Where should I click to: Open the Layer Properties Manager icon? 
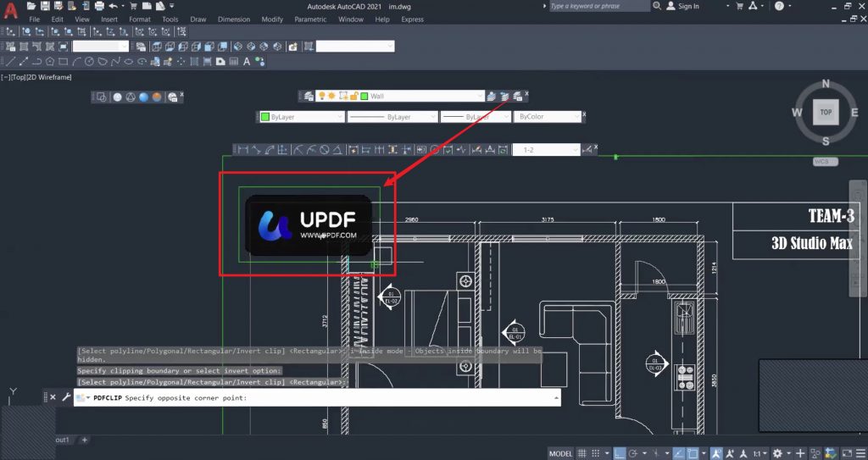click(309, 97)
